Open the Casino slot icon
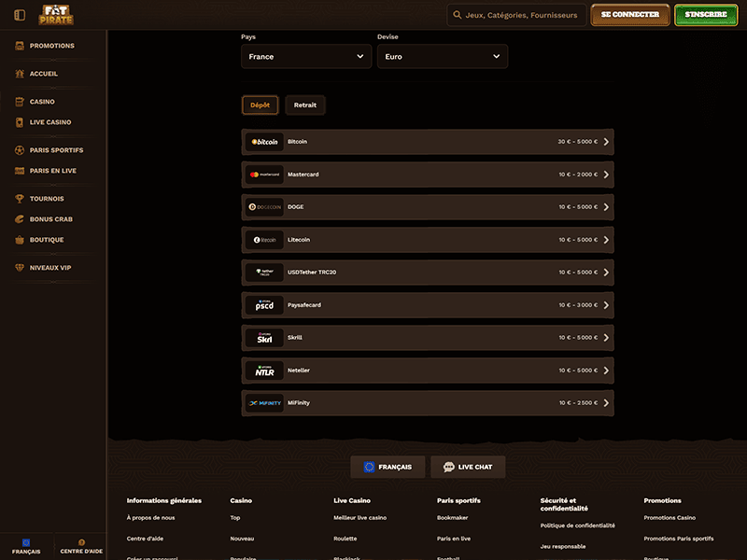 point(20,102)
